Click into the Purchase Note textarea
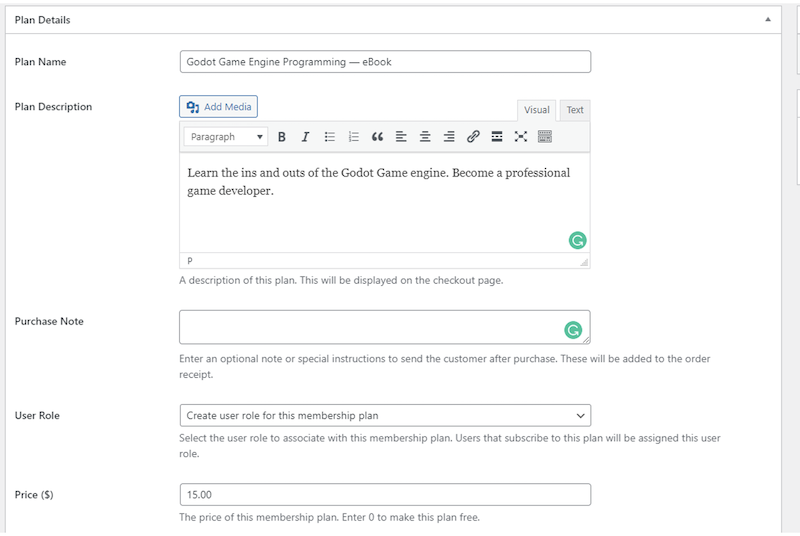 click(x=385, y=327)
